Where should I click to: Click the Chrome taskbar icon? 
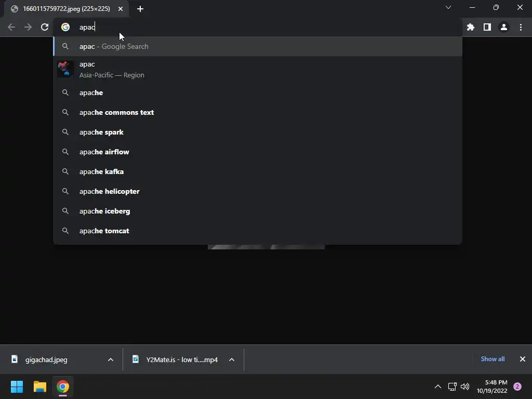tap(63, 387)
